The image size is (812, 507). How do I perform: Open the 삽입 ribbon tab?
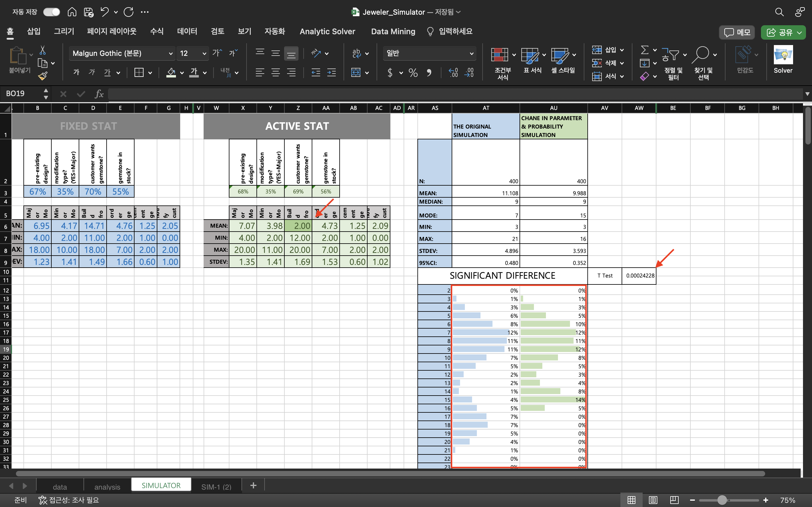point(34,32)
